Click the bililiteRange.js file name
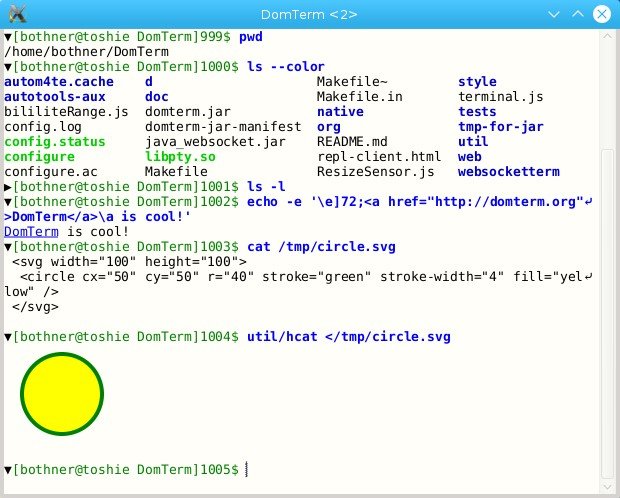This screenshot has width=620, height=498. click(x=66, y=112)
